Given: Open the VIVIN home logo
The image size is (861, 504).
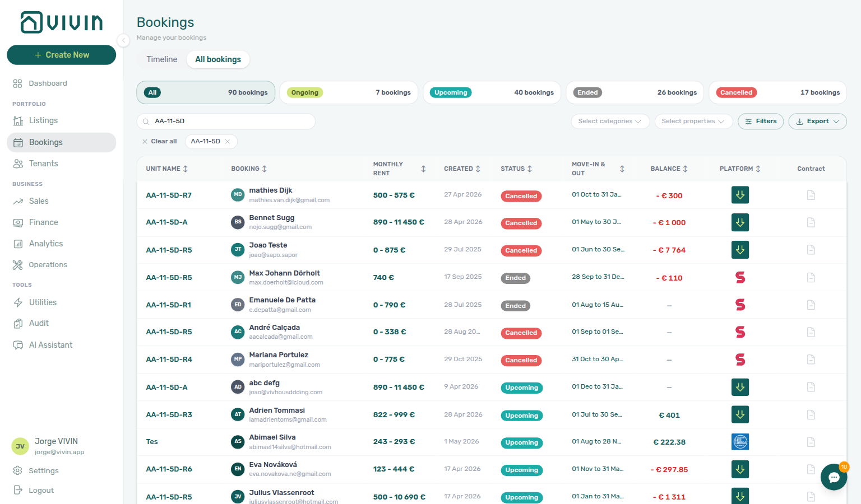Looking at the screenshot, I should pos(62,22).
